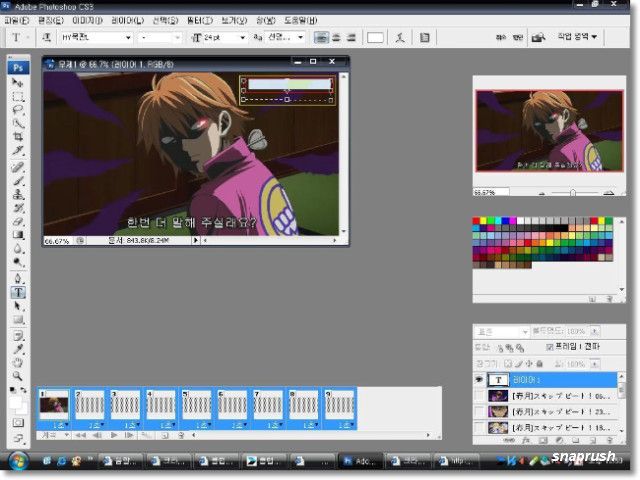This screenshot has width=640, height=480.
Task: Select the Hand tool
Action: point(18,362)
